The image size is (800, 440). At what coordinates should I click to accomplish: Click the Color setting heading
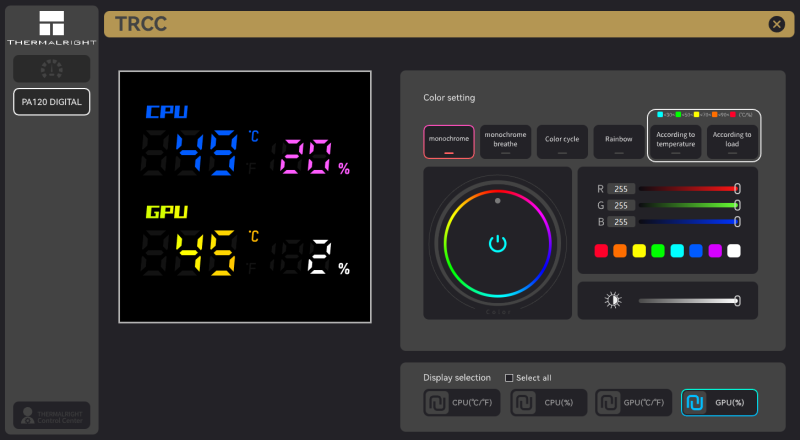point(449,97)
